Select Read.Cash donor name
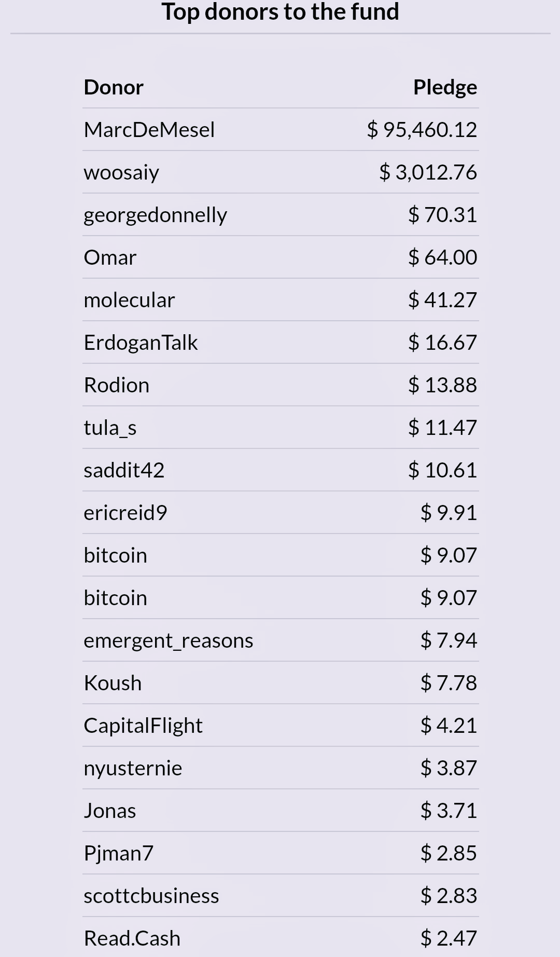This screenshot has width=560, height=957. click(132, 938)
